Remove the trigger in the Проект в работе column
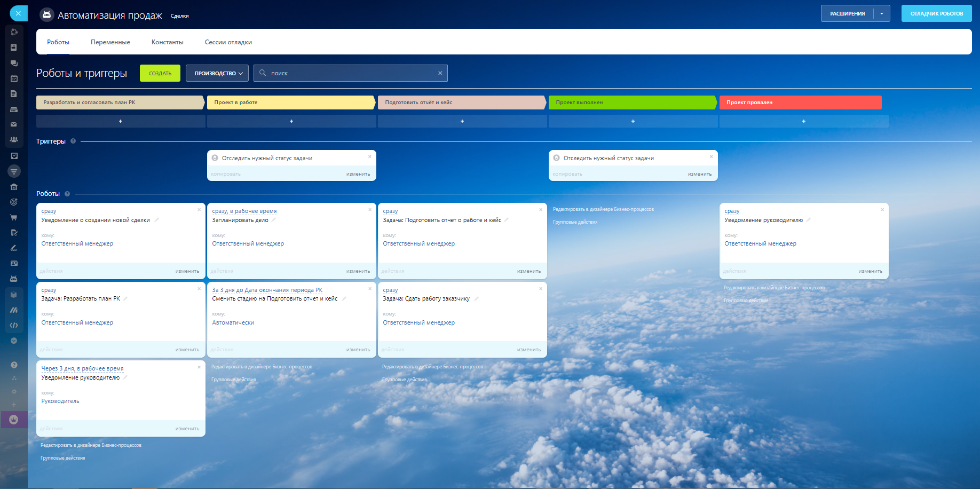980x489 pixels. (x=369, y=156)
